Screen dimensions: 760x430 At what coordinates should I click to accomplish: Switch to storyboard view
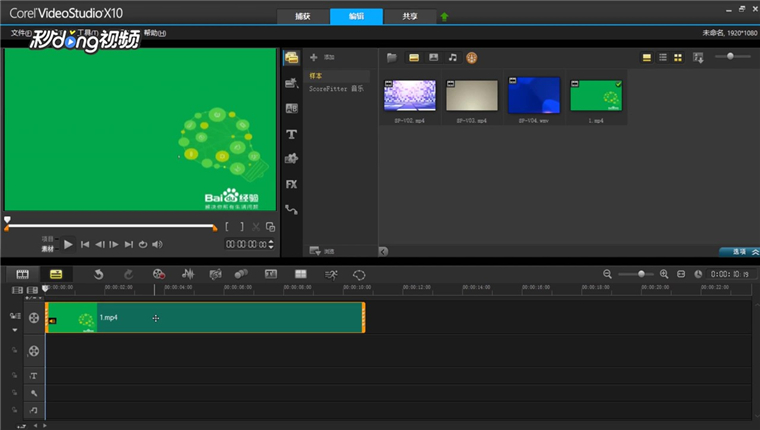pyautogui.click(x=22, y=274)
